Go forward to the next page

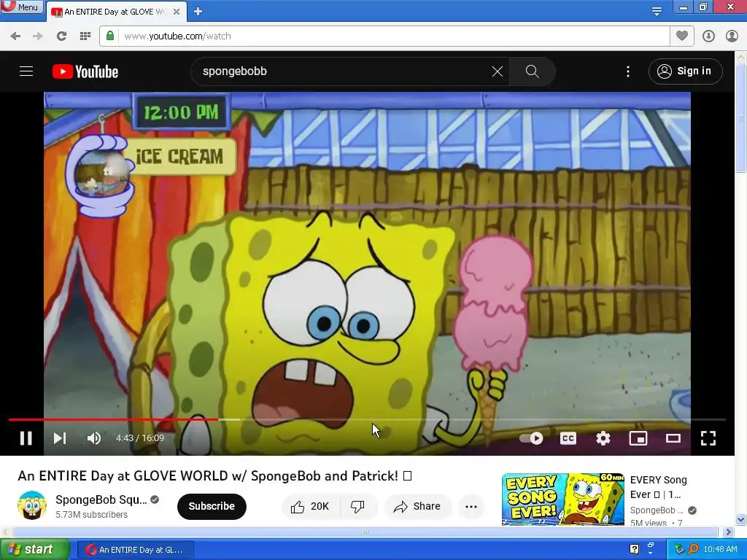38,36
